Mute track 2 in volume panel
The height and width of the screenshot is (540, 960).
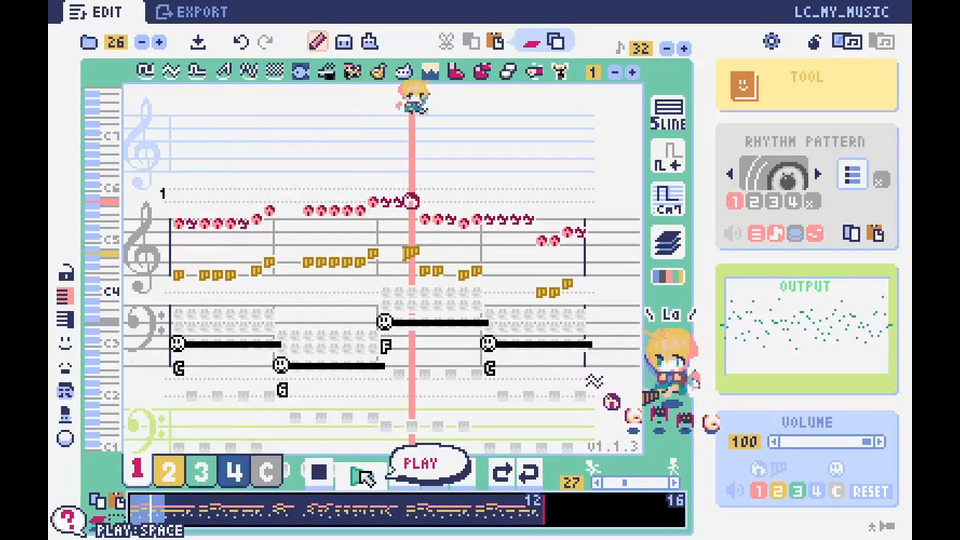[778, 491]
